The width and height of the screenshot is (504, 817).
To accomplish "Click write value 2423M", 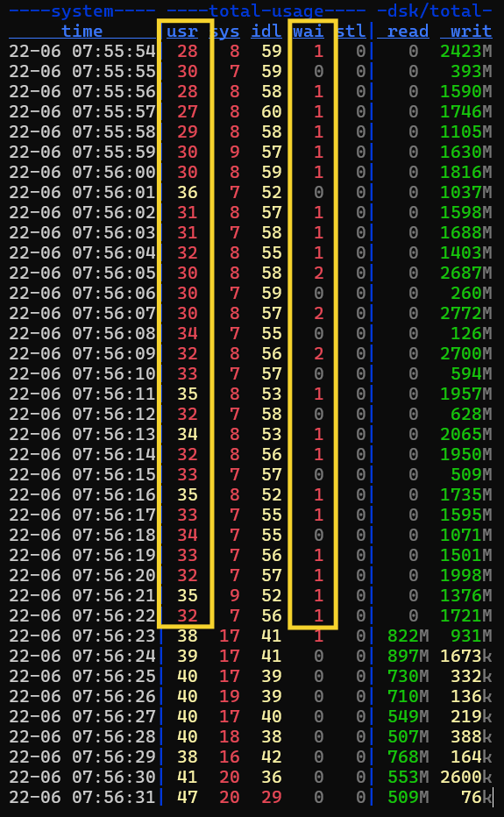I will 466,51.
